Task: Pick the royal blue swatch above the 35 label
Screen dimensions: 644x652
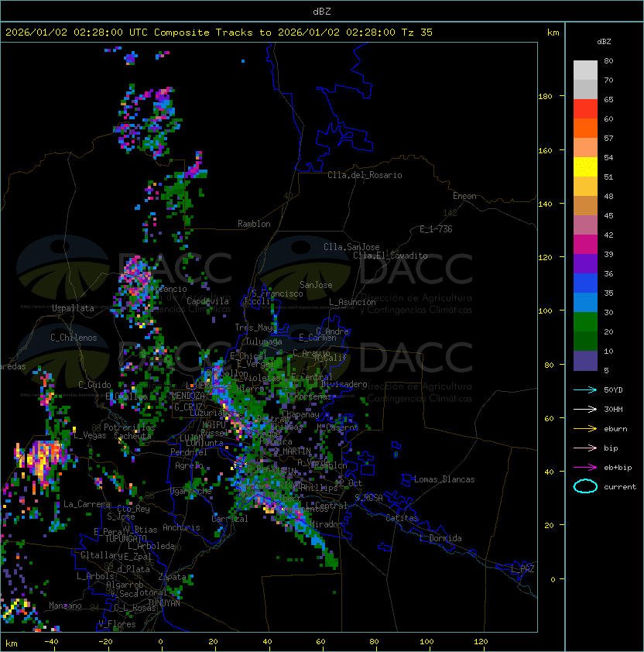Action: click(x=585, y=283)
